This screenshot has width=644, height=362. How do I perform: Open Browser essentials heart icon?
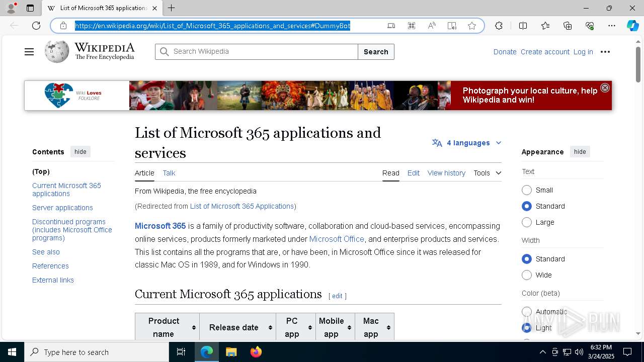590,26
